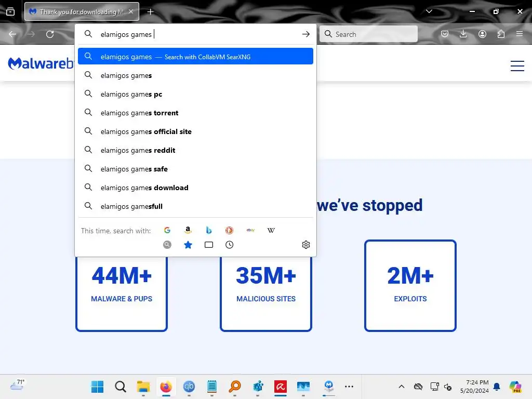
Task: Open Notepad from the taskbar
Action: pos(212,387)
